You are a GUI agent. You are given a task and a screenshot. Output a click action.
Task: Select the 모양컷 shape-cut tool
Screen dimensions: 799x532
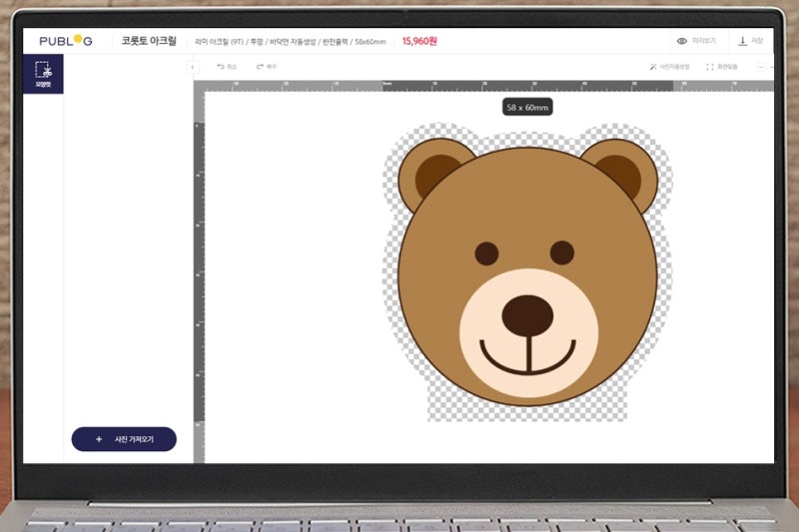pos(43,74)
